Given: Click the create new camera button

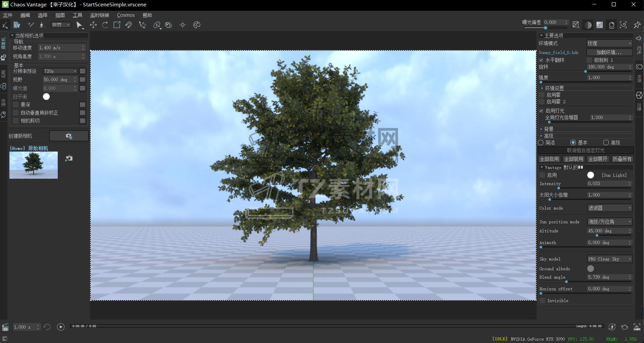Looking at the screenshot, I should (69, 136).
